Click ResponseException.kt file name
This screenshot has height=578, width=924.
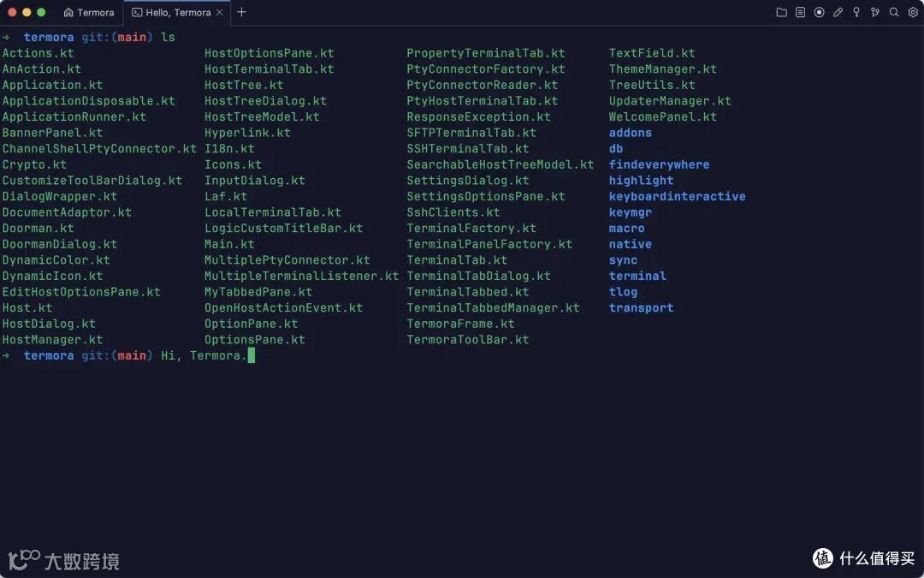coord(479,116)
